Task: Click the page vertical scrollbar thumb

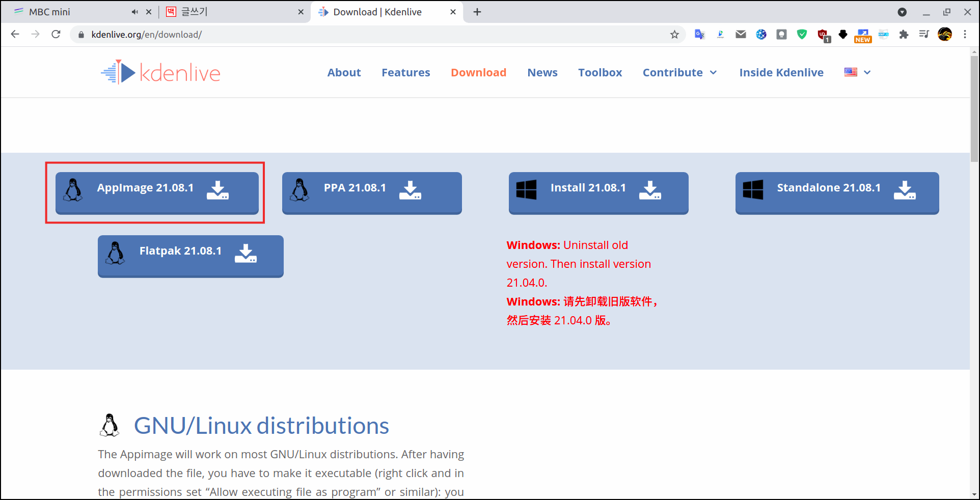Action: (x=974, y=108)
